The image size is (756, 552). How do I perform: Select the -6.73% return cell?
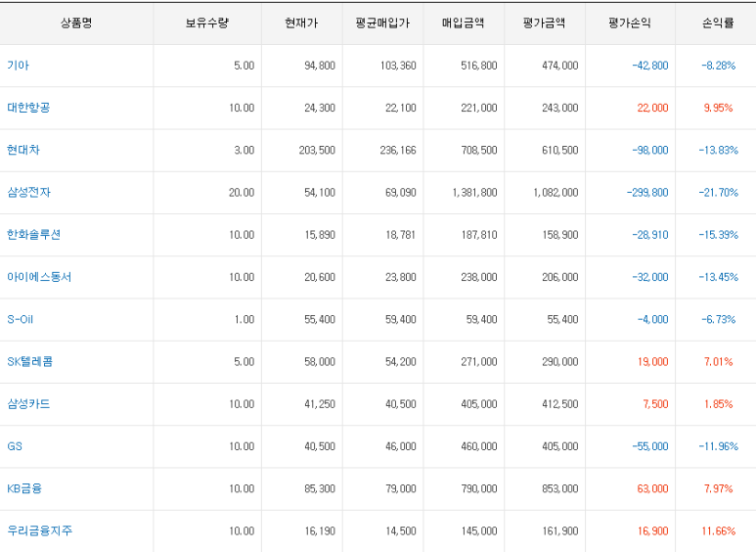(x=719, y=319)
